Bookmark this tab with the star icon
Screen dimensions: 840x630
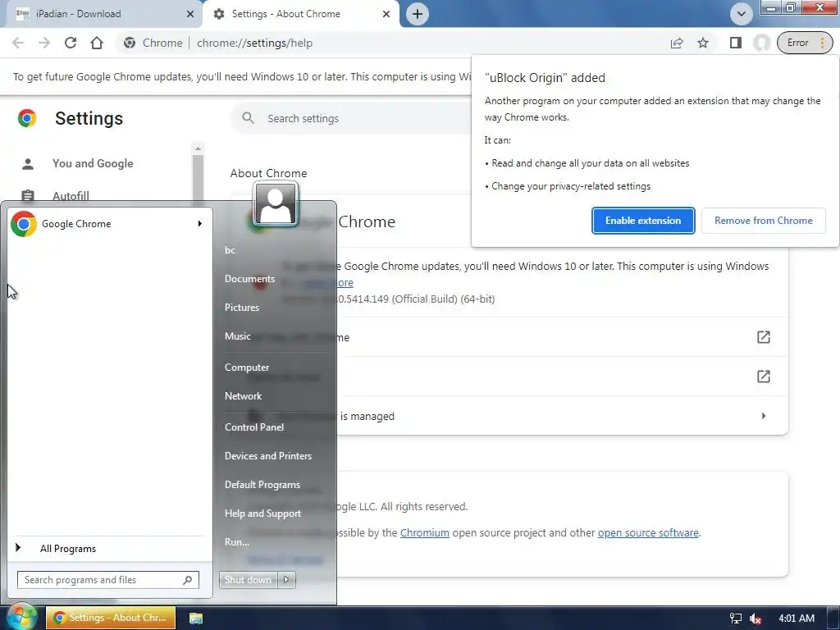703,43
